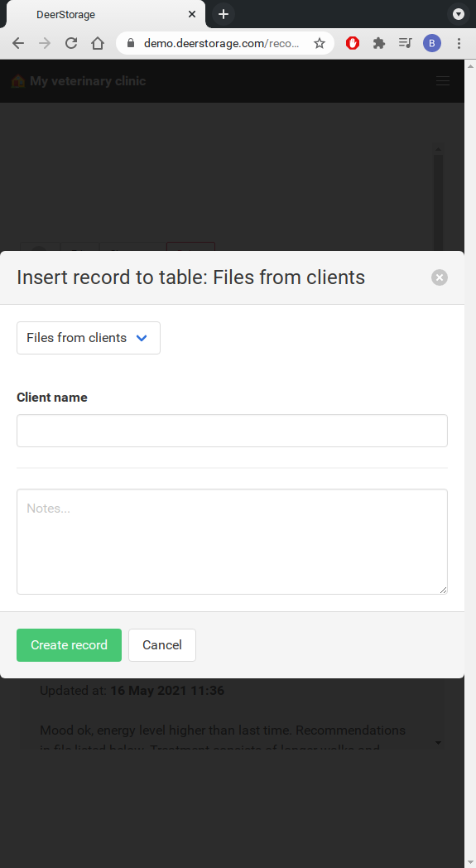Reload the page with refresh icon
This screenshot has width=476, height=868.
[x=71, y=43]
